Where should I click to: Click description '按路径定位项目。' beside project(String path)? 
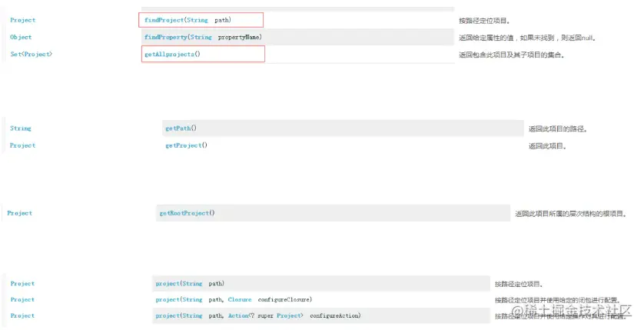click(519, 284)
